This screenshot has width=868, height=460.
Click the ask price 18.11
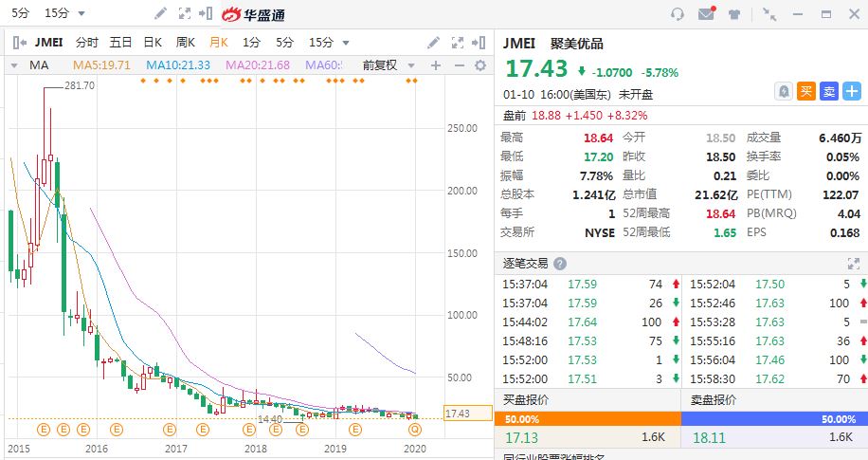[x=709, y=438]
